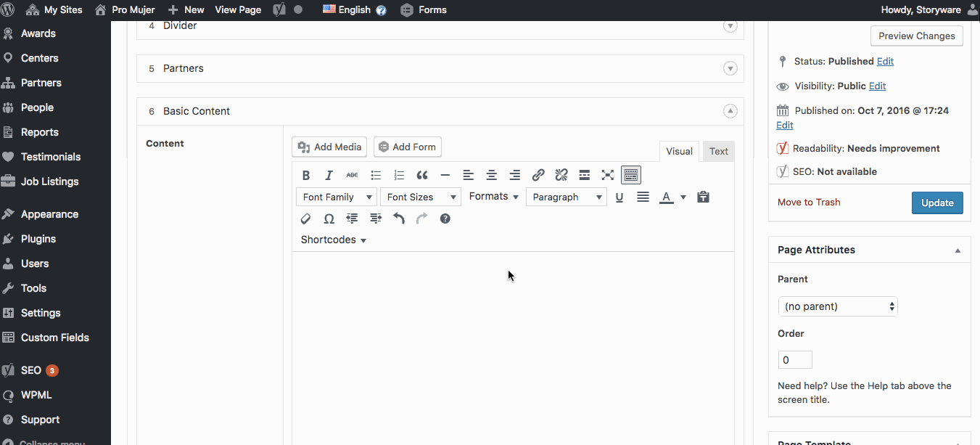980x445 pixels.
Task: Click the Update button
Action: pos(937,203)
